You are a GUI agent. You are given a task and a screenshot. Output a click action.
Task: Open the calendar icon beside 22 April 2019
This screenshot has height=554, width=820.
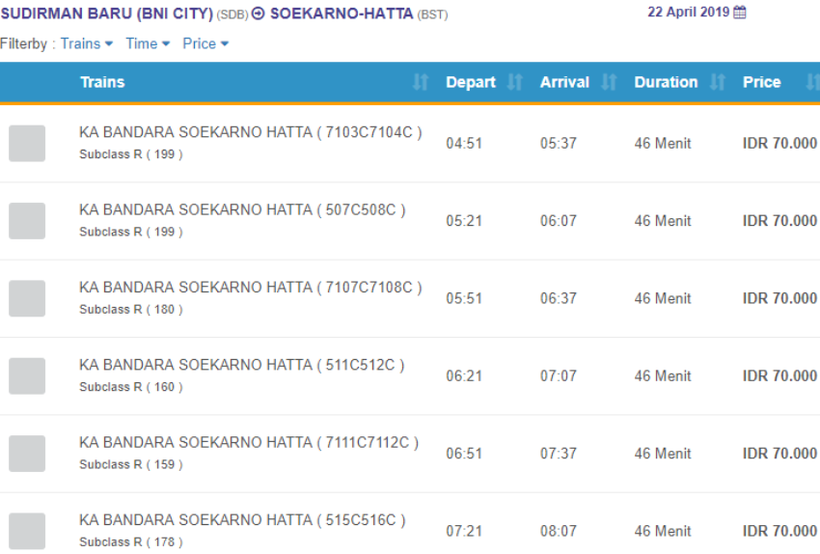tap(740, 13)
